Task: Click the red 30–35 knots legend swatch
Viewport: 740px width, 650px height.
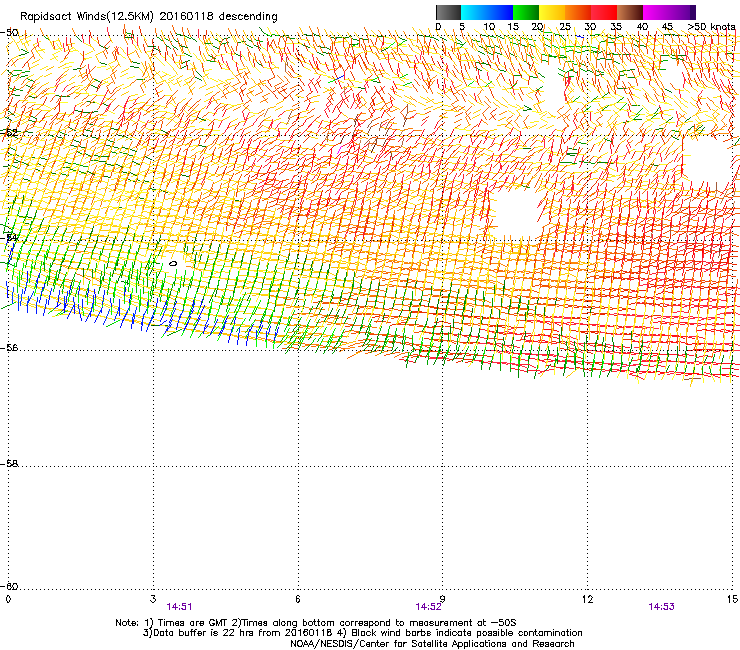Action: [x=604, y=12]
